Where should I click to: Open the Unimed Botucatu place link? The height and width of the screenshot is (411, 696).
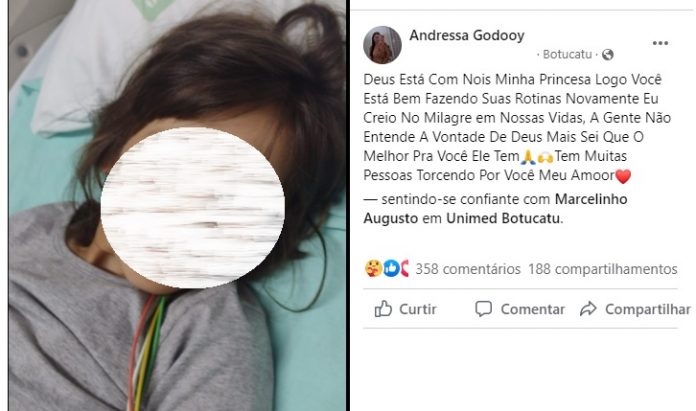[x=503, y=218]
